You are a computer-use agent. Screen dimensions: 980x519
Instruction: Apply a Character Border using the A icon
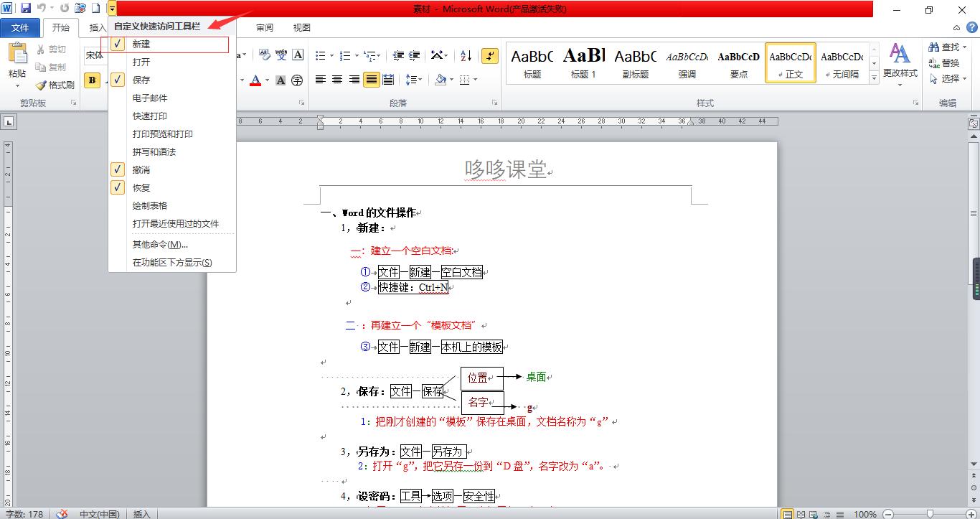[298, 55]
